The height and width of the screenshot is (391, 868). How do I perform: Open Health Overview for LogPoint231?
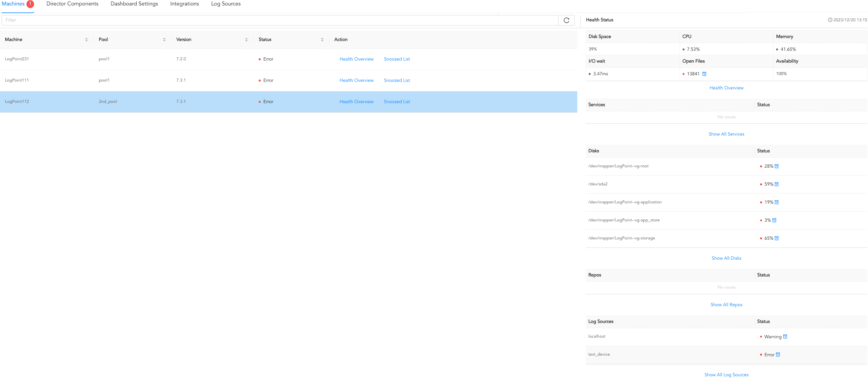(356, 59)
